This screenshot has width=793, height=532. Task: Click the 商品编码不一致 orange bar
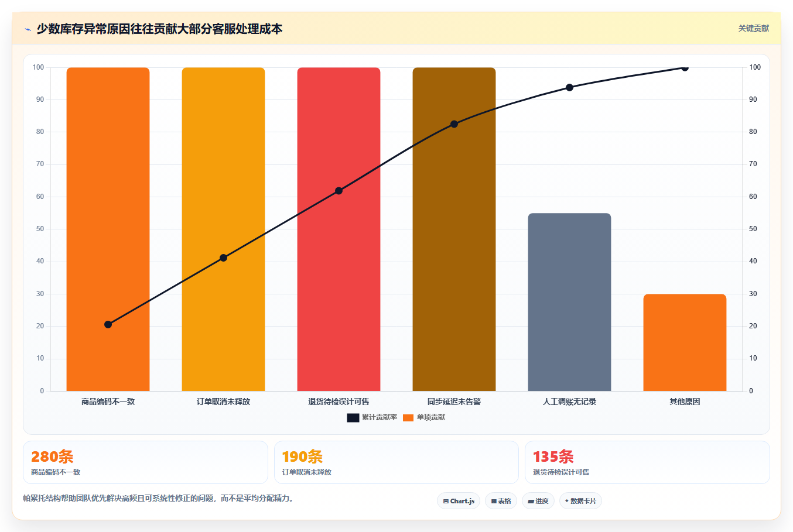pyautogui.click(x=108, y=229)
